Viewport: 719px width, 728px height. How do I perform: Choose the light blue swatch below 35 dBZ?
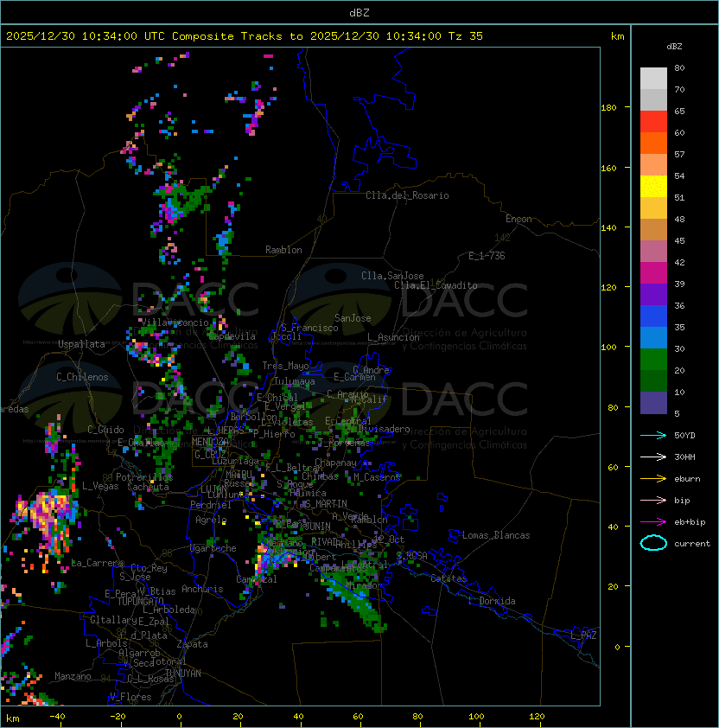(653, 337)
